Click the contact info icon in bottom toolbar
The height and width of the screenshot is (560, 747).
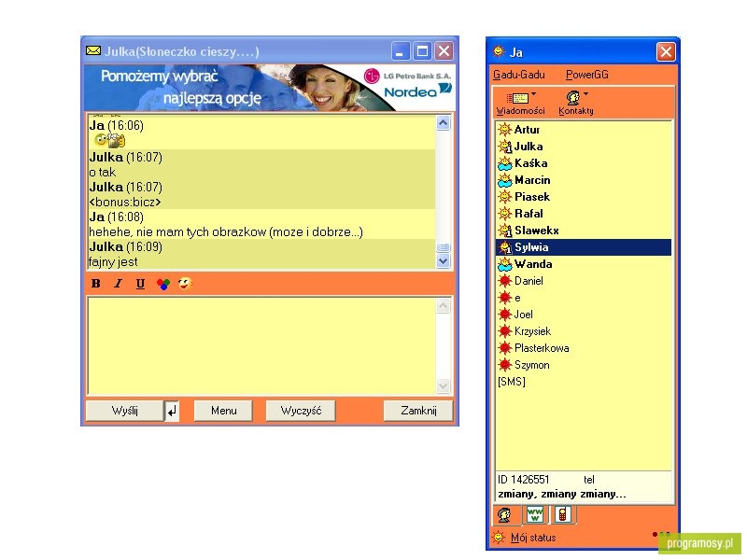click(504, 515)
